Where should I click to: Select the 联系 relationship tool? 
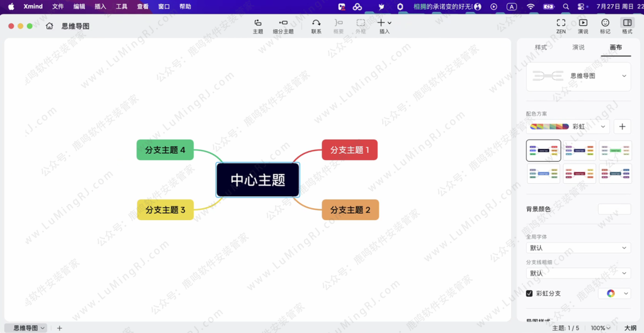[316, 26]
